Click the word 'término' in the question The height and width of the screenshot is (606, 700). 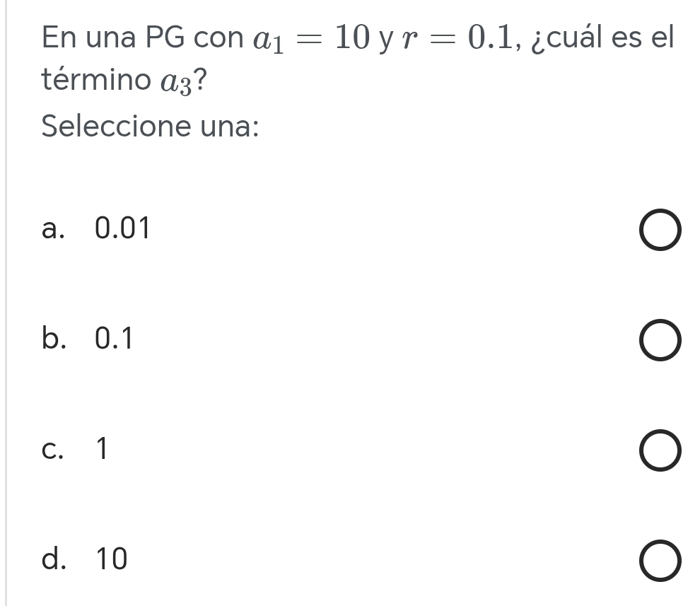pyautogui.click(x=94, y=81)
